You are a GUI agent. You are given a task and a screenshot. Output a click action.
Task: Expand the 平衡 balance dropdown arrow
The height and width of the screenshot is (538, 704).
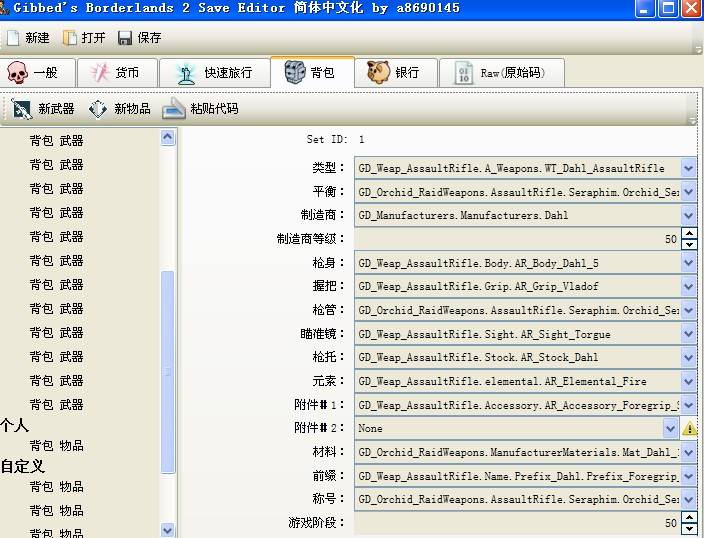[x=688, y=192]
